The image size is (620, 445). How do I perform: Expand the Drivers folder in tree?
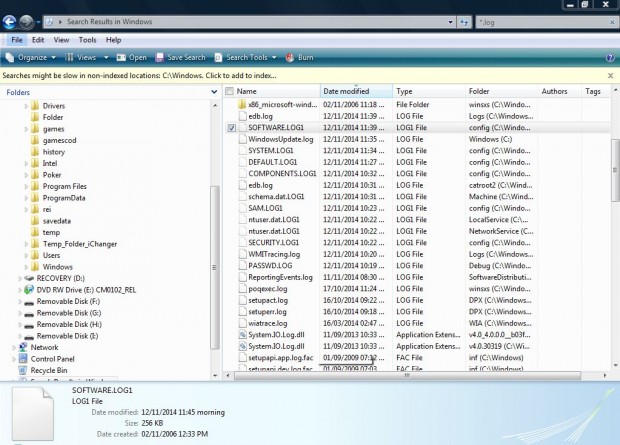pyautogui.click(x=26, y=106)
